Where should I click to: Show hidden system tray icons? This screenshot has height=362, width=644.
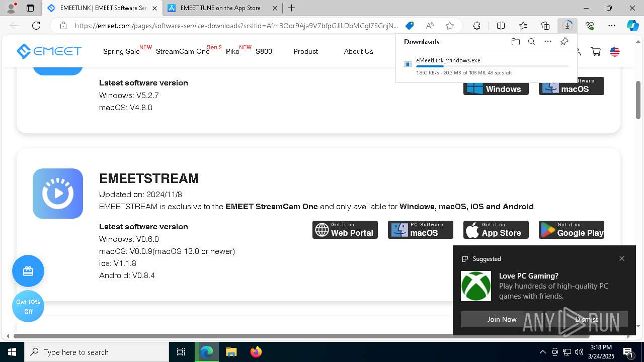tap(542, 352)
